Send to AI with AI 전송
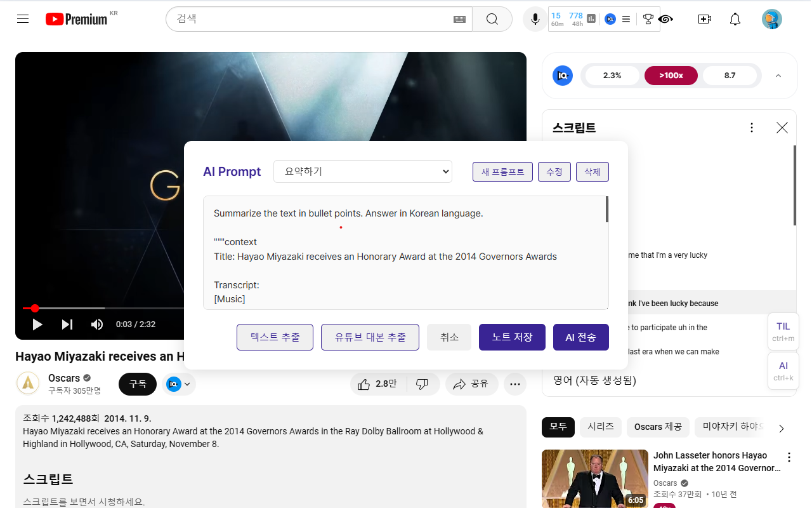This screenshot has width=812, height=508. (581, 337)
